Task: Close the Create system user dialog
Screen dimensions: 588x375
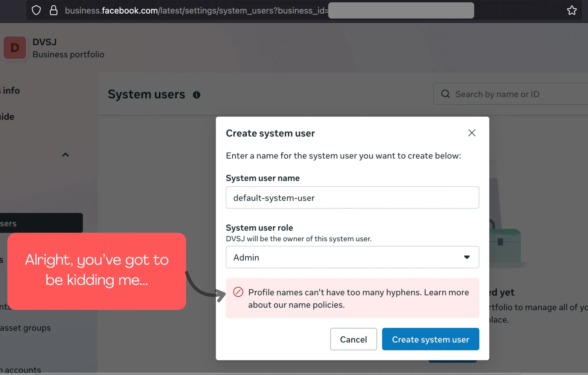Action: pos(472,133)
